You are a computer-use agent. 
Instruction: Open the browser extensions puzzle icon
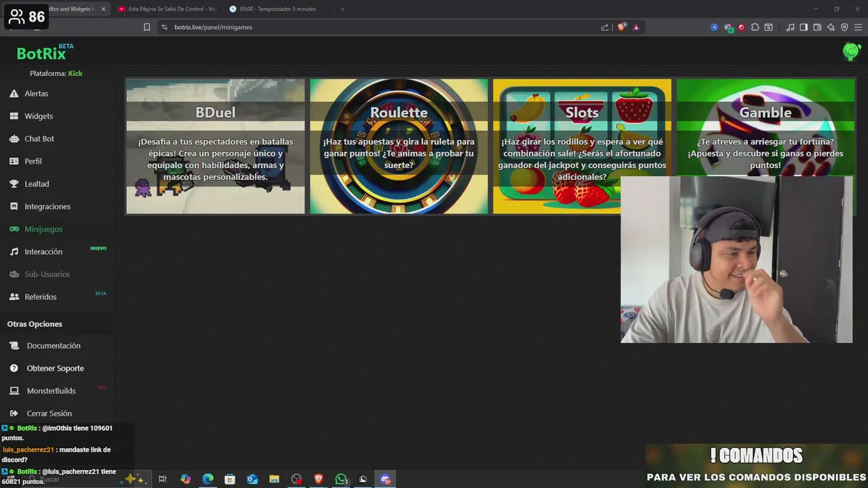coord(755,27)
